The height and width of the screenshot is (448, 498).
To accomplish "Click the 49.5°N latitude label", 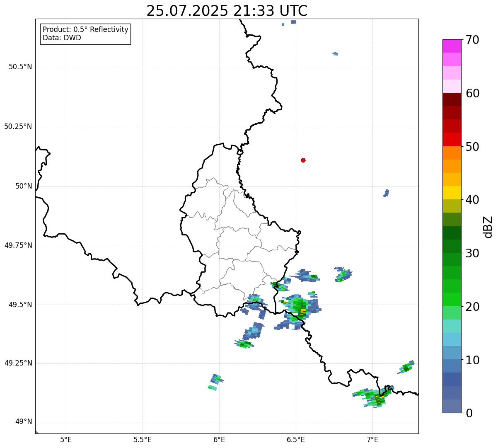I will click(x=20, y=305).
